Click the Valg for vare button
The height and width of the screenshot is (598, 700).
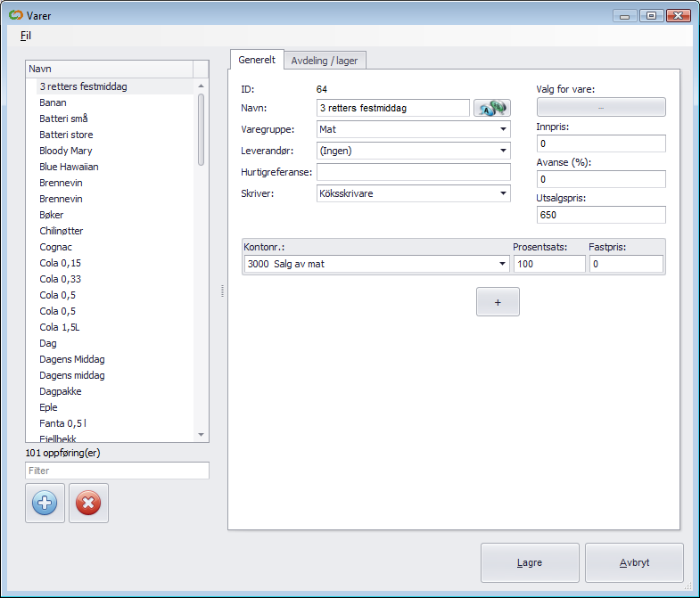601,108
